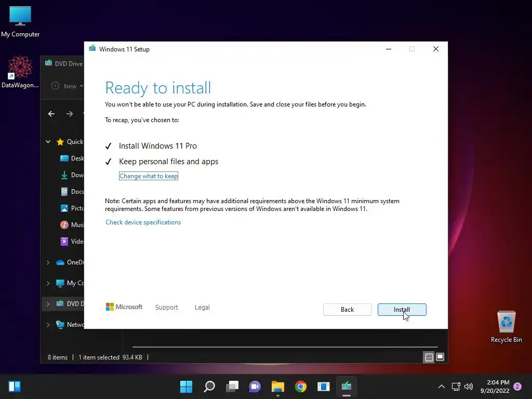
Task: Click the Install button in Windows 11 Setup
Action: tap(402, 310)
